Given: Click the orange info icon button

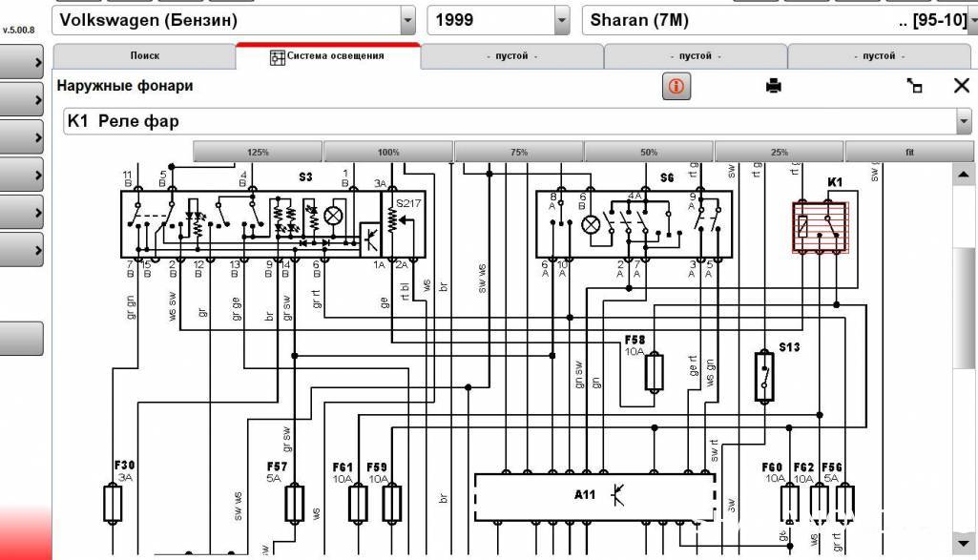Looking at the screenshot, I should pyautogui.click(x=676, y=86).
